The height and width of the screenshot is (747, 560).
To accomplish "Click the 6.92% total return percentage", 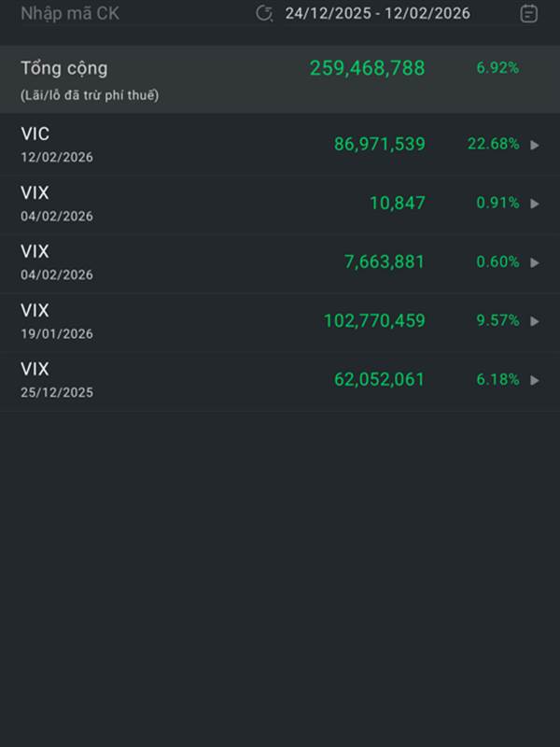I will coord(497,68).
